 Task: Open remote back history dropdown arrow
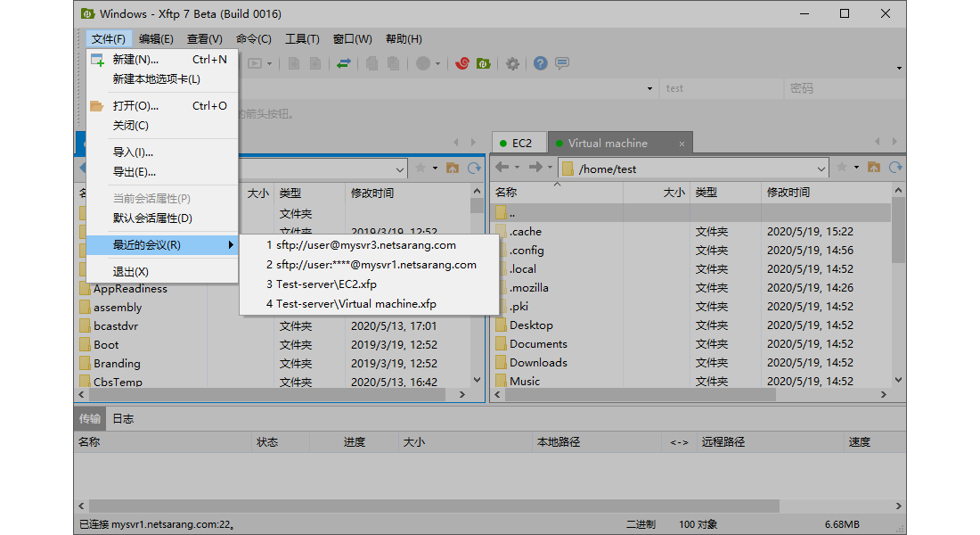517,167
